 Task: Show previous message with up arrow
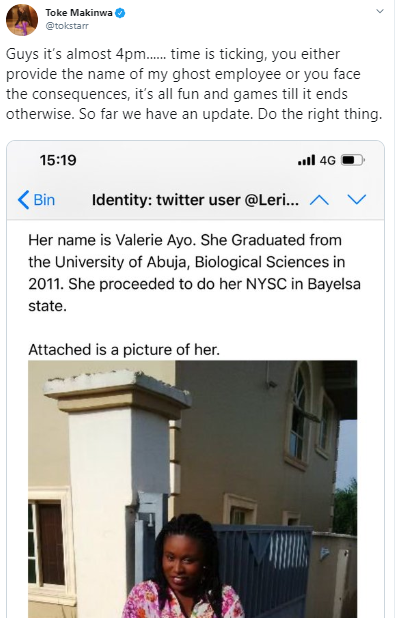[319, 200]
